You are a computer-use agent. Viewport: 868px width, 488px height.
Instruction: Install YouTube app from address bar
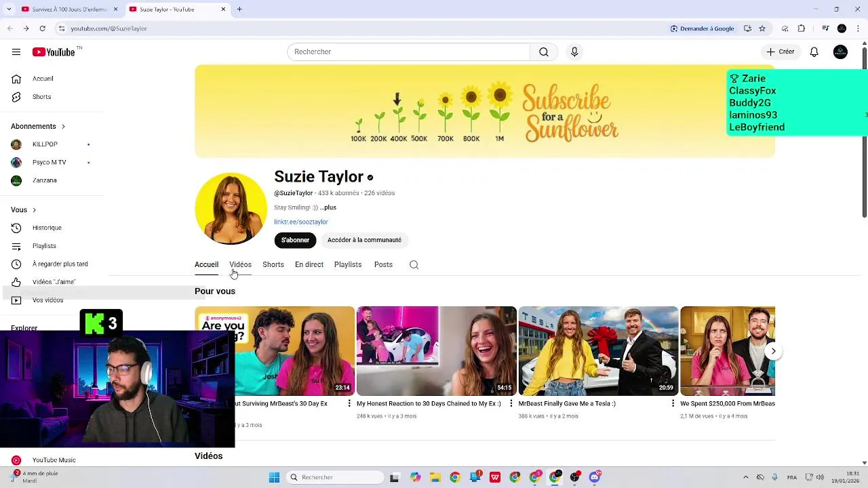(x=747, y=28)
